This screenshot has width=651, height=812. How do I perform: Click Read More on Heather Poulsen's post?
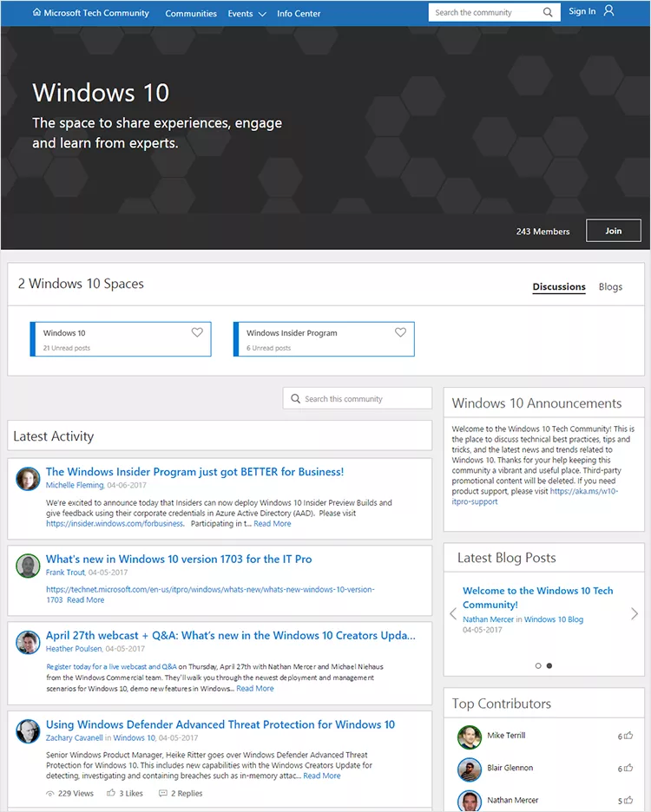[x=255, y=689]
